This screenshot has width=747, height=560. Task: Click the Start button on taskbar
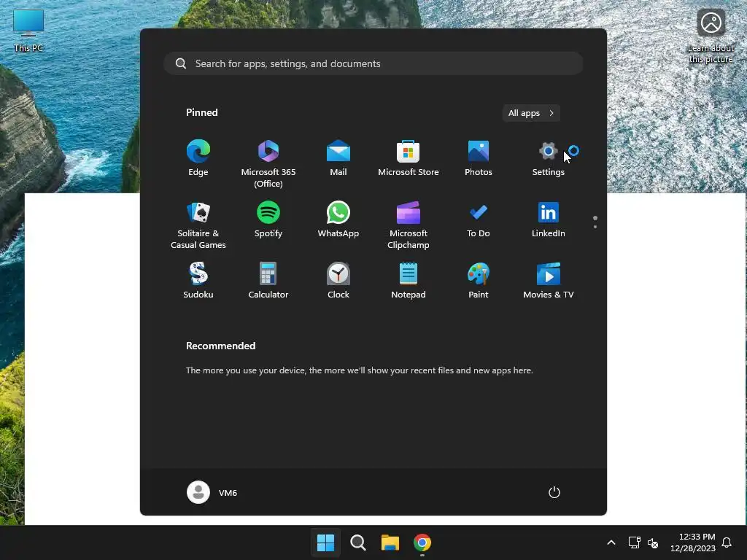[x=326, y=542]
